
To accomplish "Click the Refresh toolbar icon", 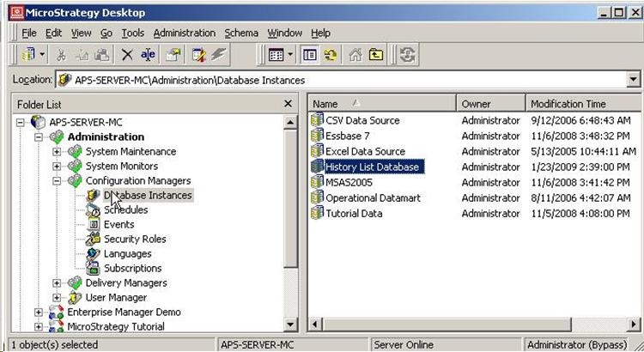I will (x=408, y=54).
